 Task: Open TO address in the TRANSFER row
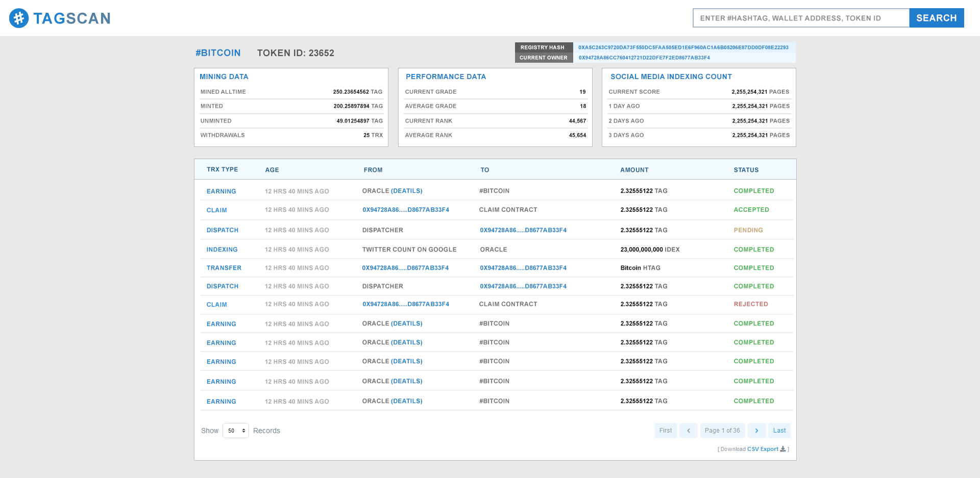click(523, 268)
